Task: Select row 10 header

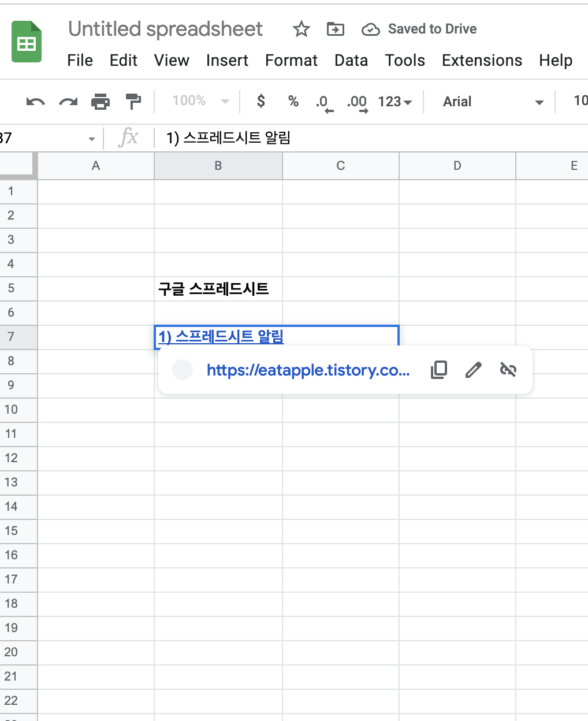Action: pos(18,410)
